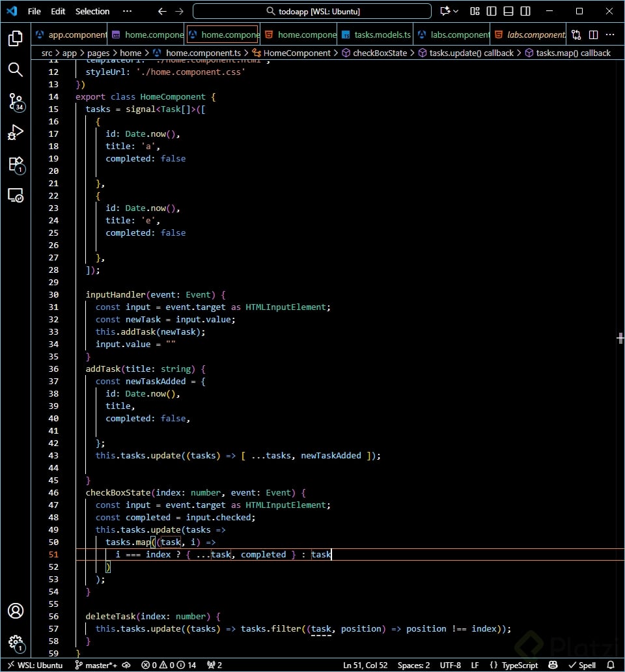Toggle the bottom panel layout button

508,11
